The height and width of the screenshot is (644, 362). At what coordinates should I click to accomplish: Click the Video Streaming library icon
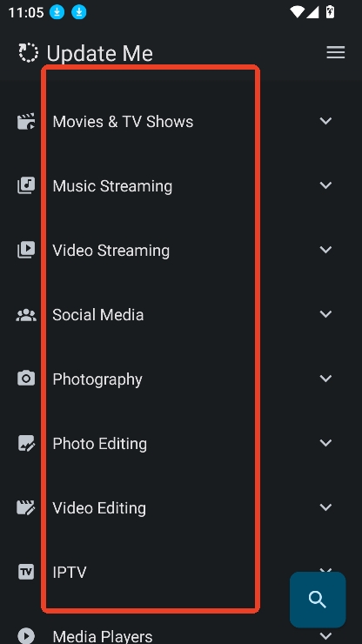point(26,250)
